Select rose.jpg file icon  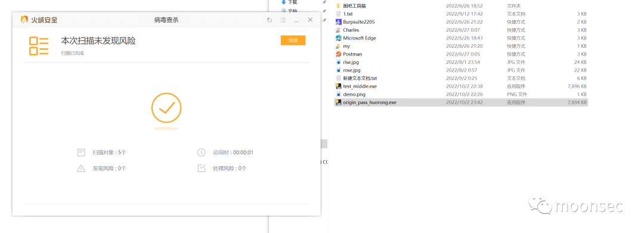(339, 70)
